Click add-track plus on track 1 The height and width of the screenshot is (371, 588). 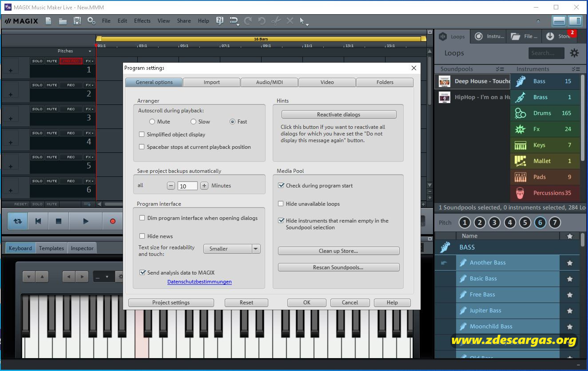pyautogui.click(x=11, y=70)
